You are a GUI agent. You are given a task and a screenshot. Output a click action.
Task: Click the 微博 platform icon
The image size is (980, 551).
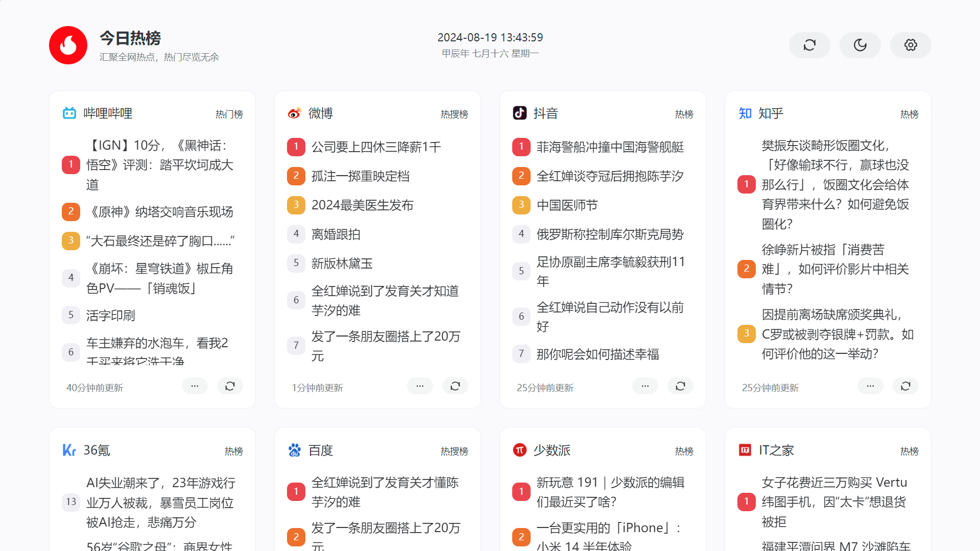coord(294,113)
